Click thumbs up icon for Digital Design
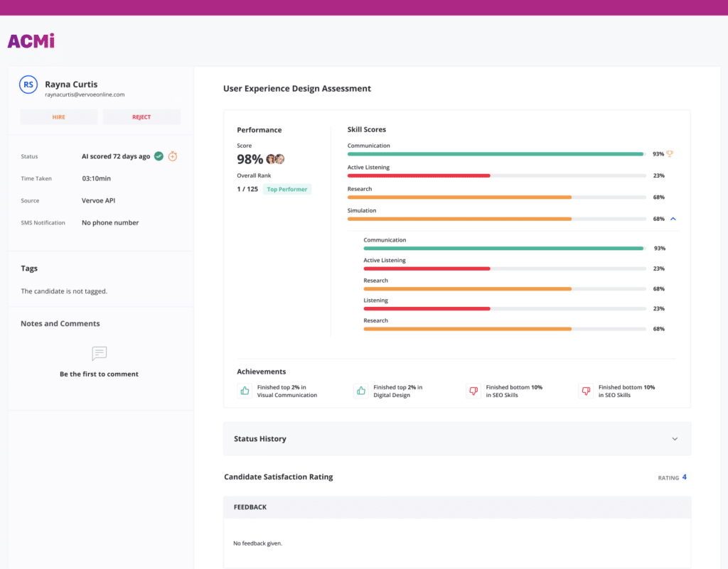The width and height of the screenshot is (728, 569). point(360,391)
